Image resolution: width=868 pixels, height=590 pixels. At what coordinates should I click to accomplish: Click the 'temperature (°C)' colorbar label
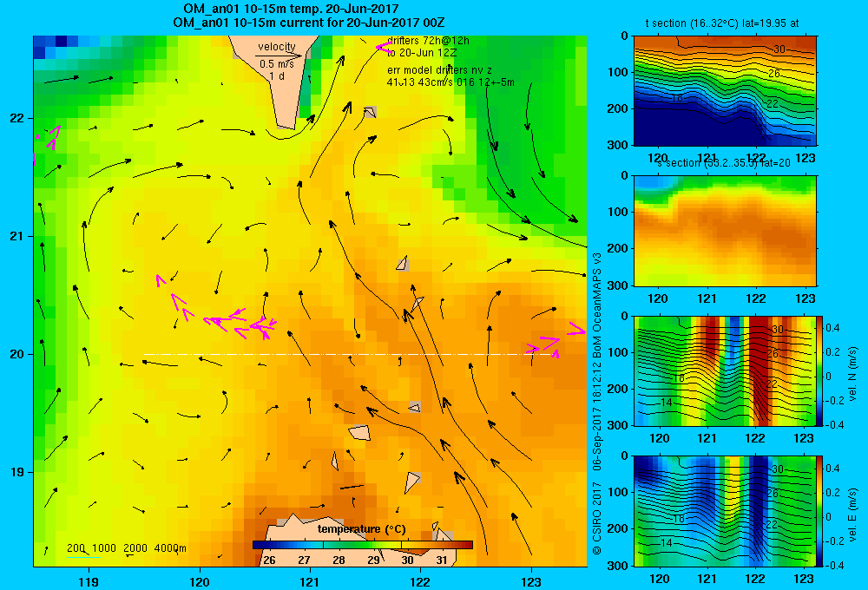[x=361, y=529]
